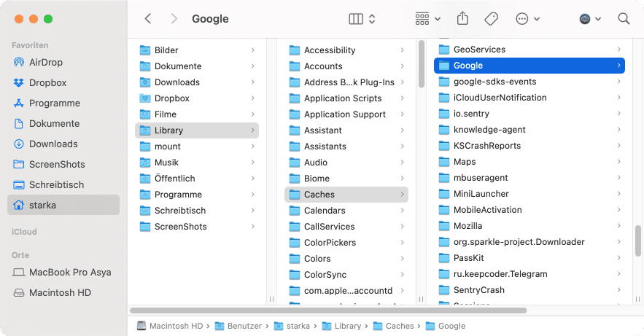The image size is (644, 336).
Task: Click the third column's vertical scrollbar
Action: pos(638,241)
